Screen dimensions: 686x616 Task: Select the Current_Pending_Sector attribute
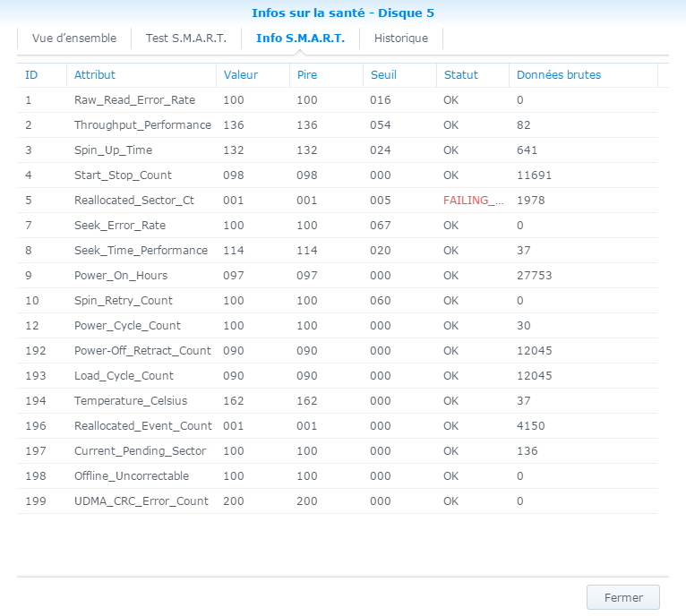click(x=140, y=451)
